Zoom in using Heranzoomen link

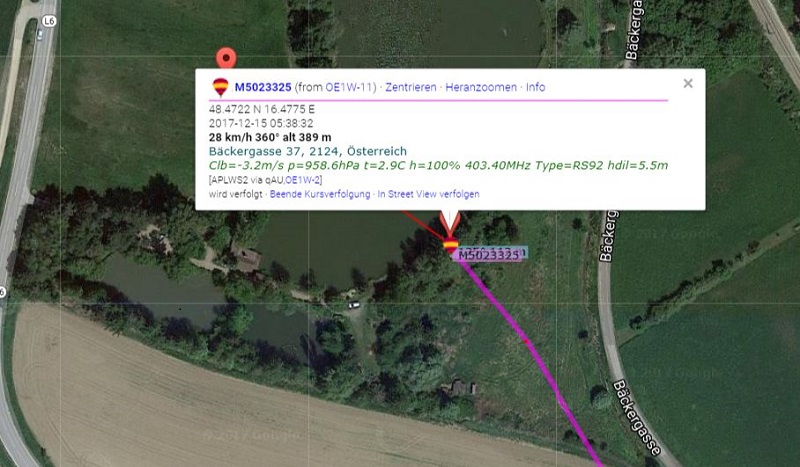pos(481,87)
